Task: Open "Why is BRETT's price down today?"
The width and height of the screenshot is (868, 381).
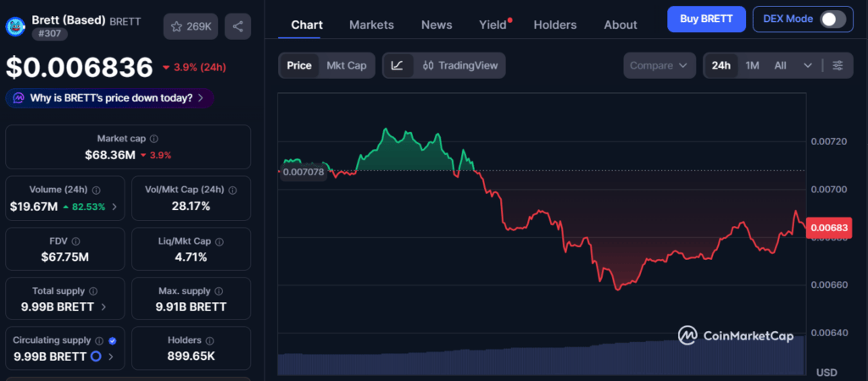Action: 109,98
